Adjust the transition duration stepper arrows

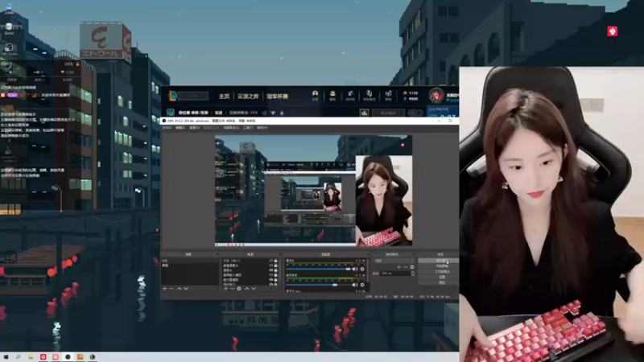413,273
